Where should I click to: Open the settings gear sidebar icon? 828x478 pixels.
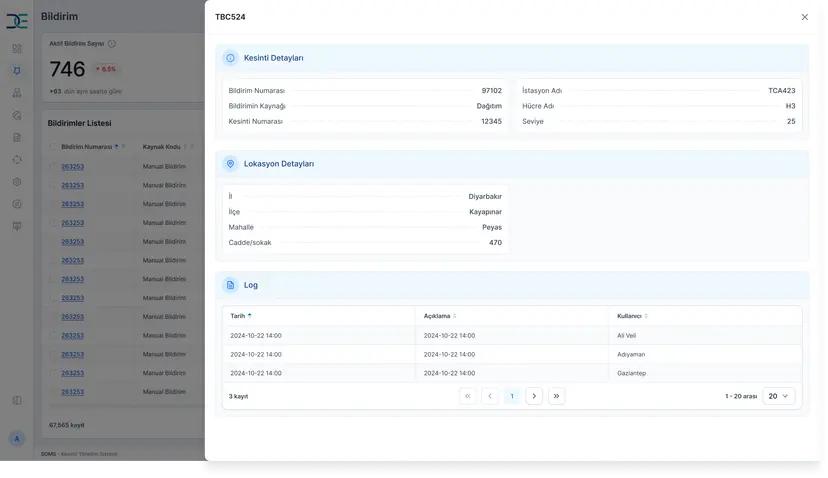point(17,182)
